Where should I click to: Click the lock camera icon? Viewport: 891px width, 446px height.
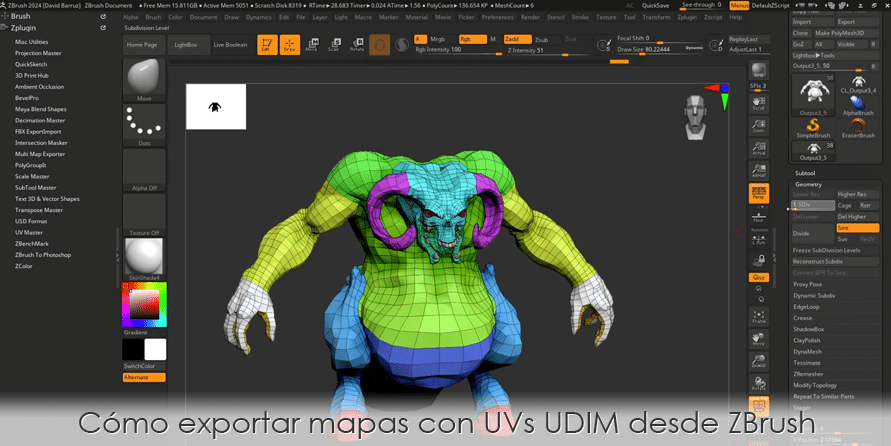(759, 260)
